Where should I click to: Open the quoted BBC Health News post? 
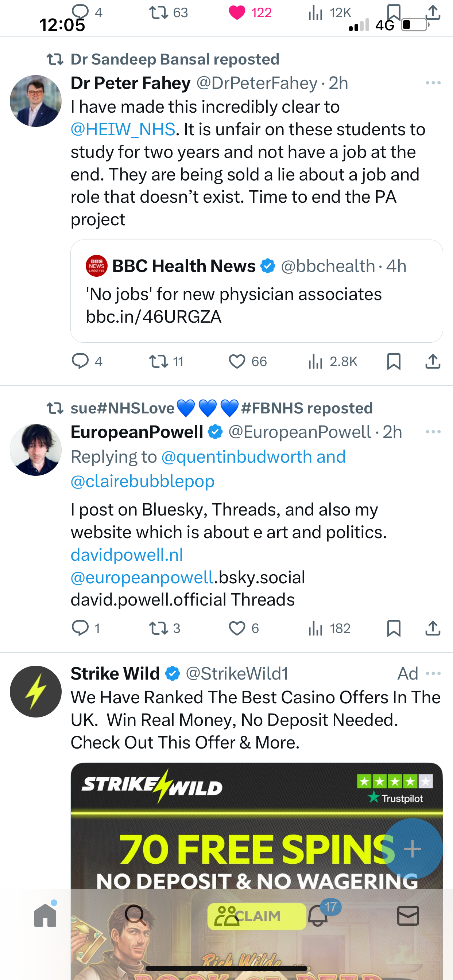[256, 291]
